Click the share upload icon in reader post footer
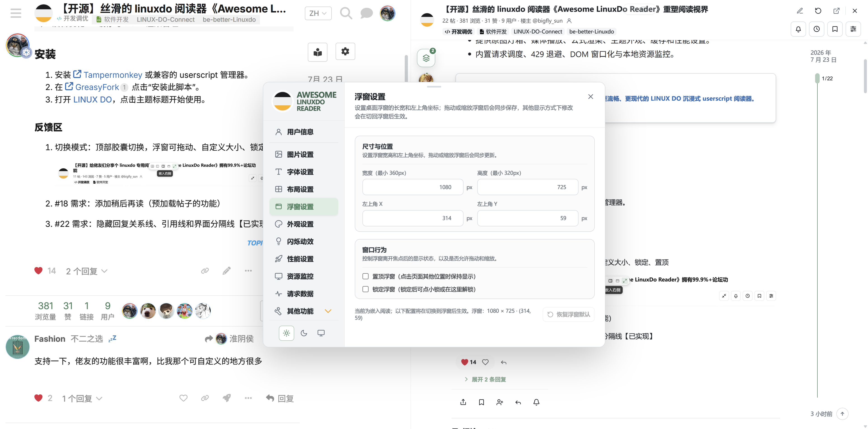 tap(463, 402)
